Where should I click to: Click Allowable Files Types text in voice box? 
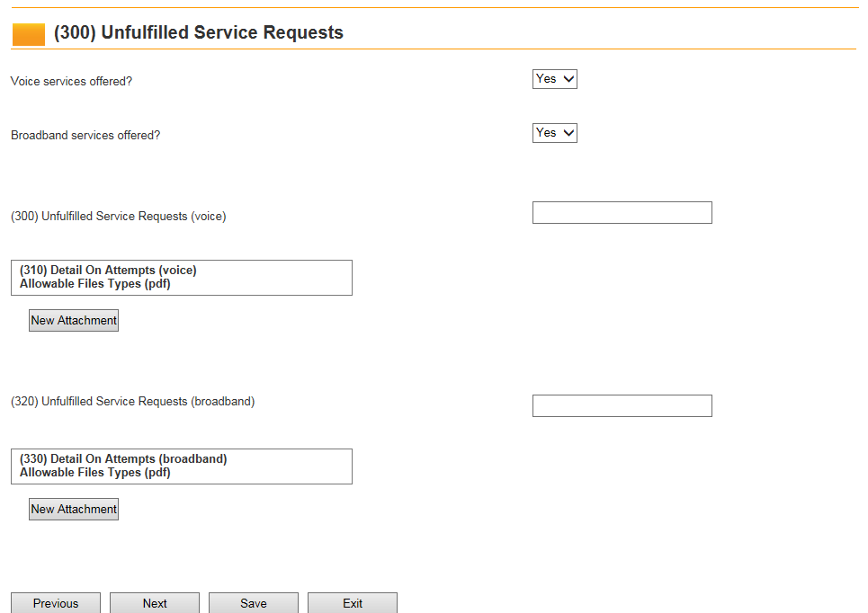94,284
